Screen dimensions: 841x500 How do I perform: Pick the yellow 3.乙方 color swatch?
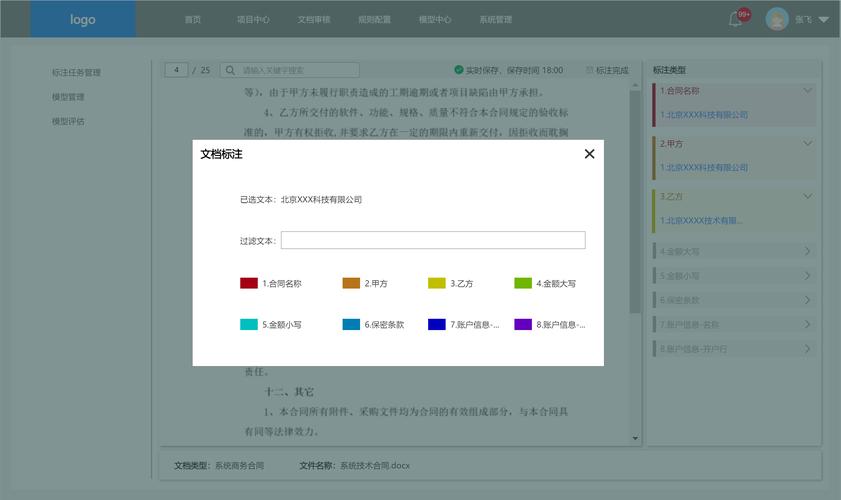coord(437,283)
